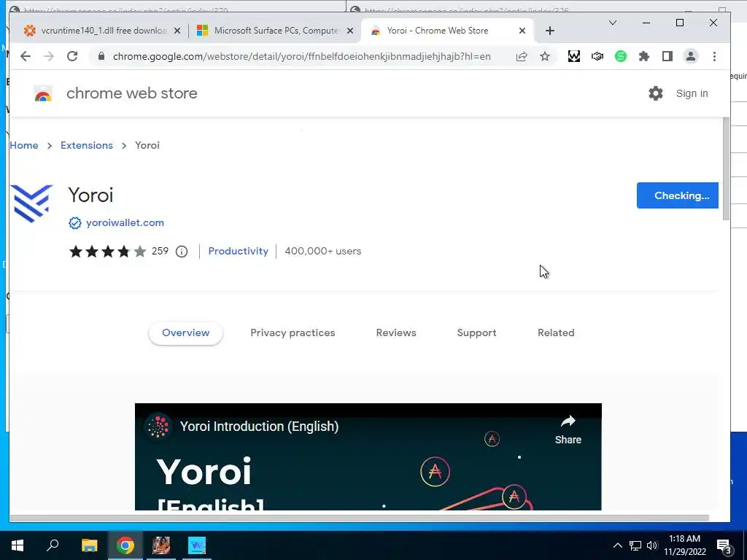
Task: Open the Productivity category link
Action: (x=239, y=251)
